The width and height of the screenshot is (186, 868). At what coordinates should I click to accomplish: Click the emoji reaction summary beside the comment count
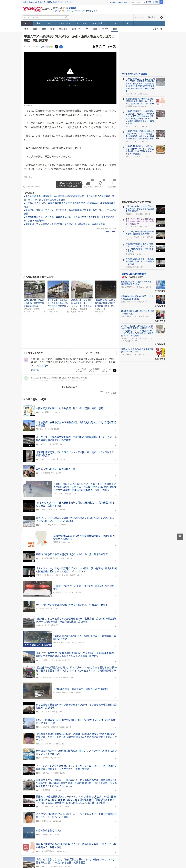[x=50, y=47]
